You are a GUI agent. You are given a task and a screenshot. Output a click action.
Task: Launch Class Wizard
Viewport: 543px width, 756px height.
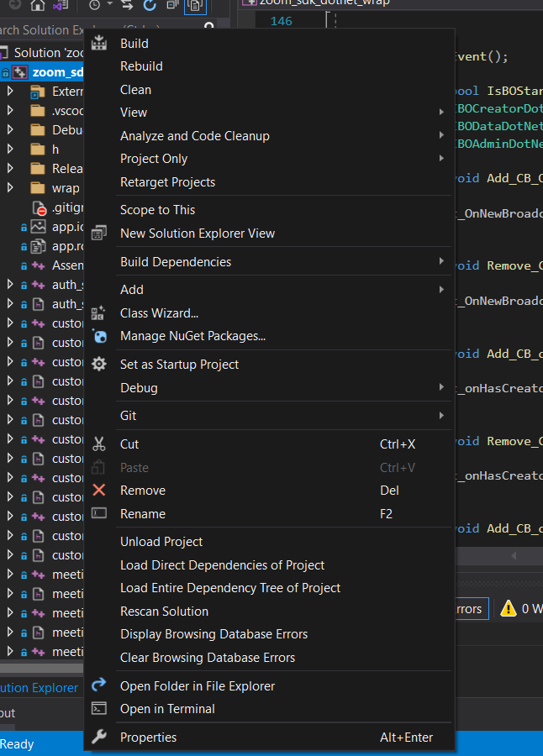(269, 313)
